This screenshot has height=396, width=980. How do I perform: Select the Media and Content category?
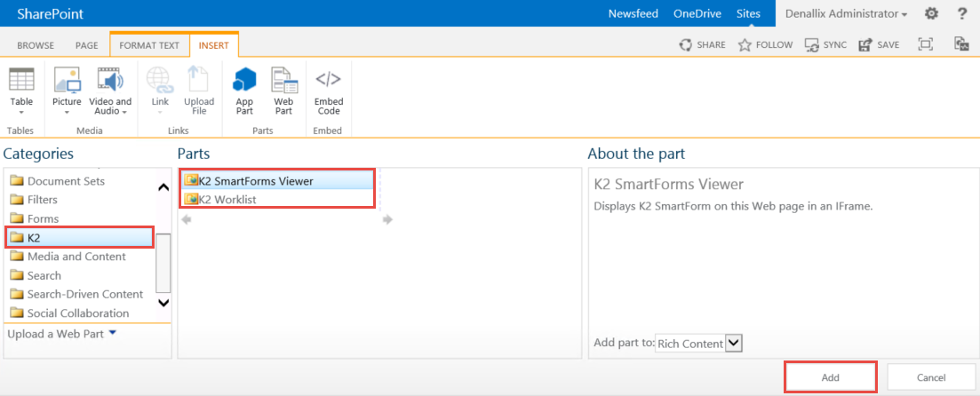click(x=76, y=257)
